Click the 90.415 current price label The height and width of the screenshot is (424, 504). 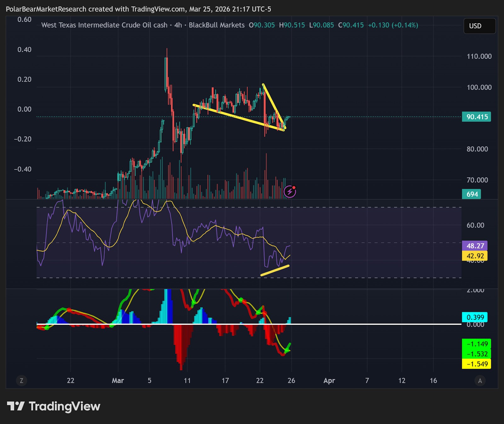point(477,117)
